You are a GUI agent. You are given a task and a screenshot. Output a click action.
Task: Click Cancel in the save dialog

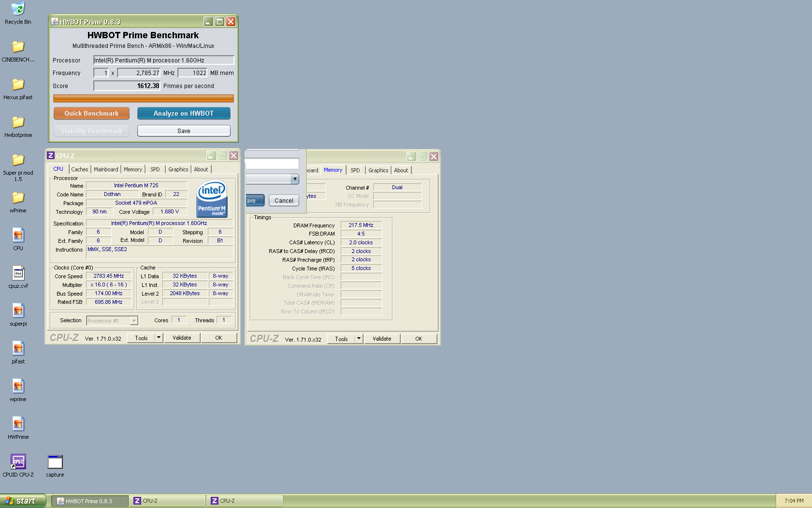(284, 200)
